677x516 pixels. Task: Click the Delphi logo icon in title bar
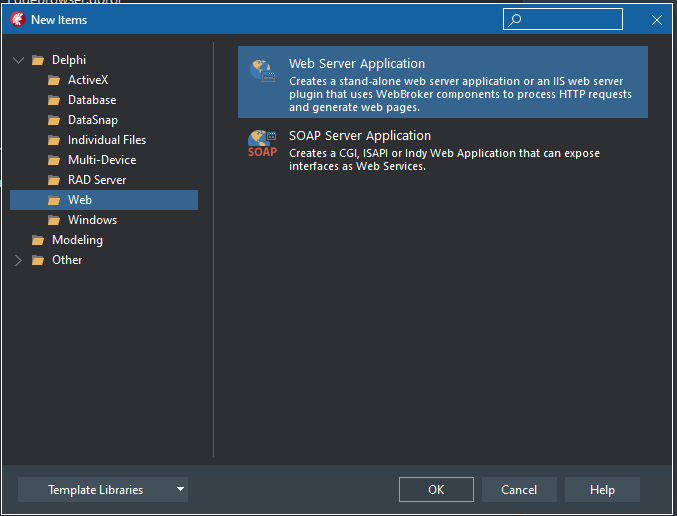[18, 19]
